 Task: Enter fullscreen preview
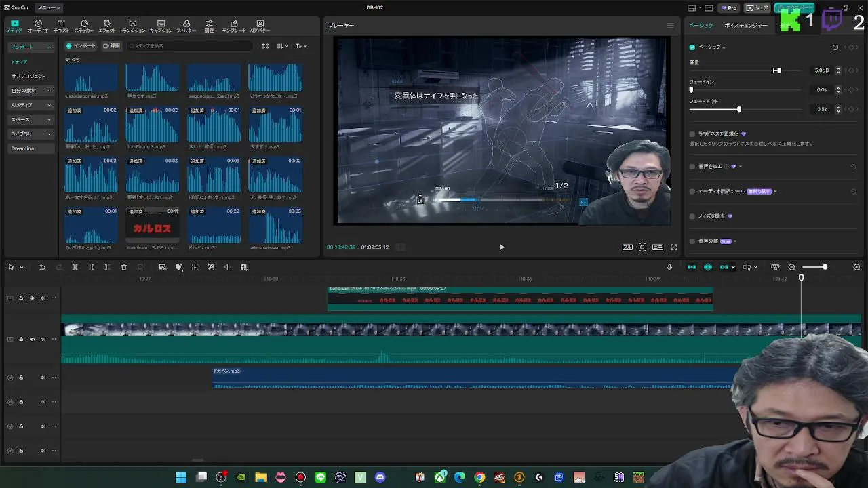pyautogui.click(x=674, y=247)
